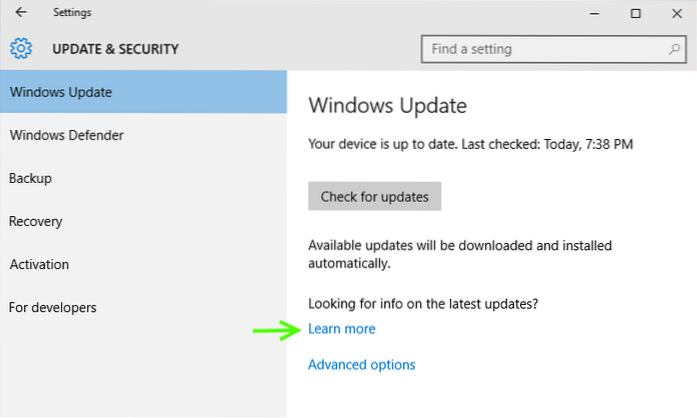
Task: Click the Windows Update page heading
Action: click(387, 105)
